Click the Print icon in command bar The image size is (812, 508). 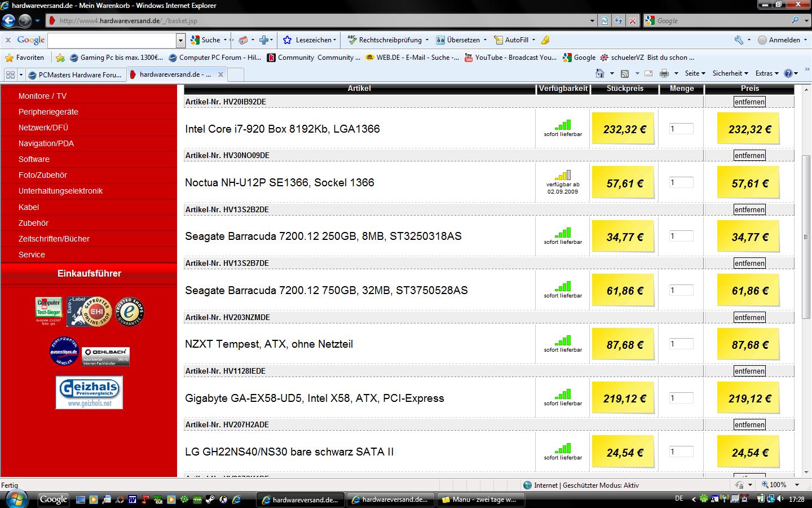[664, 73]
